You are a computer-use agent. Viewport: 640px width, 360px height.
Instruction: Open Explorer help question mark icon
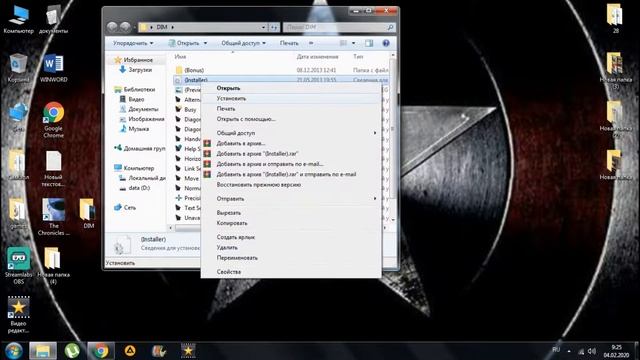pyautogui.click(x=386, y=43)
